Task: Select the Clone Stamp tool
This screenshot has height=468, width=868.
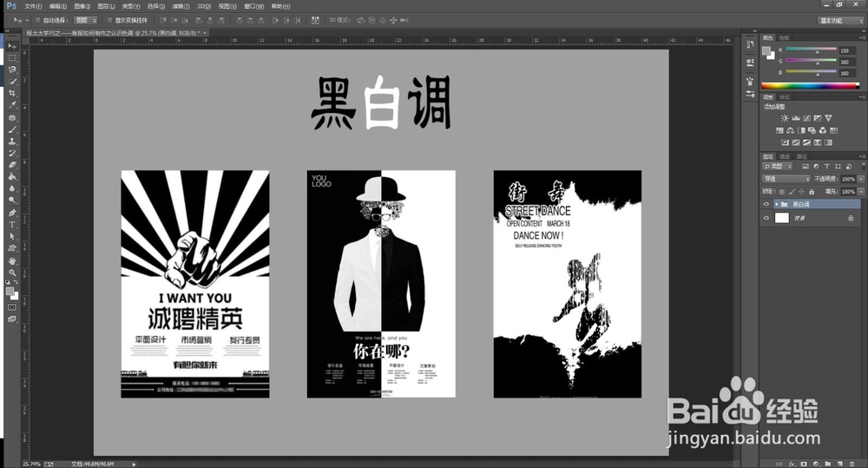Action: click(x=12, y=142)
